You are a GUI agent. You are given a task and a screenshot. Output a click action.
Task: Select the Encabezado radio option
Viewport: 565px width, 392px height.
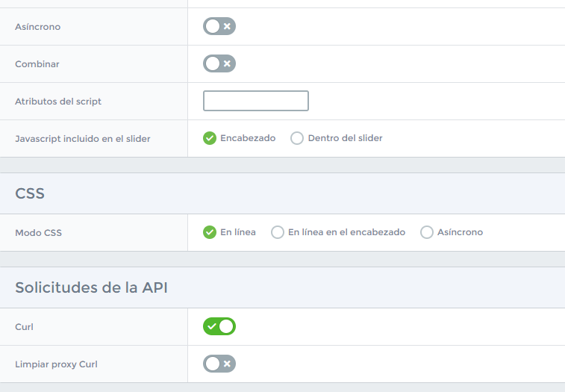[x=209, y=138]
